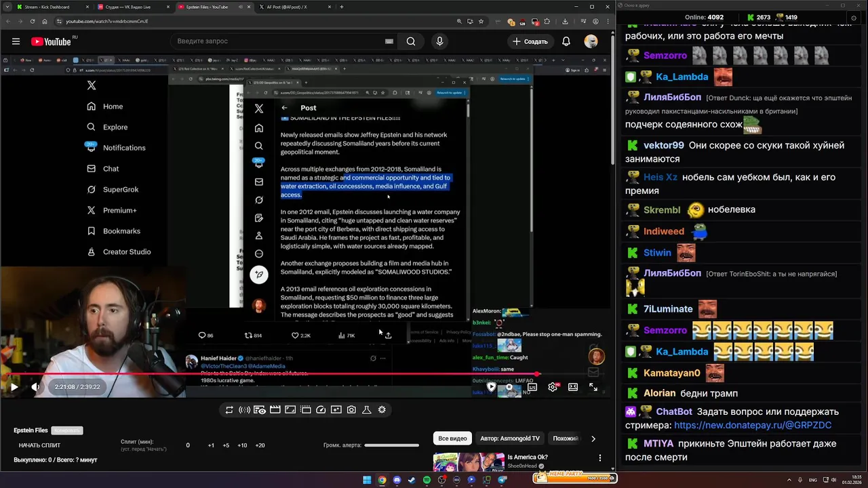The width and height of the screenshot is (868, 488).
Task: Show more filter chips with right chevron
Action: tap(593, 439)
